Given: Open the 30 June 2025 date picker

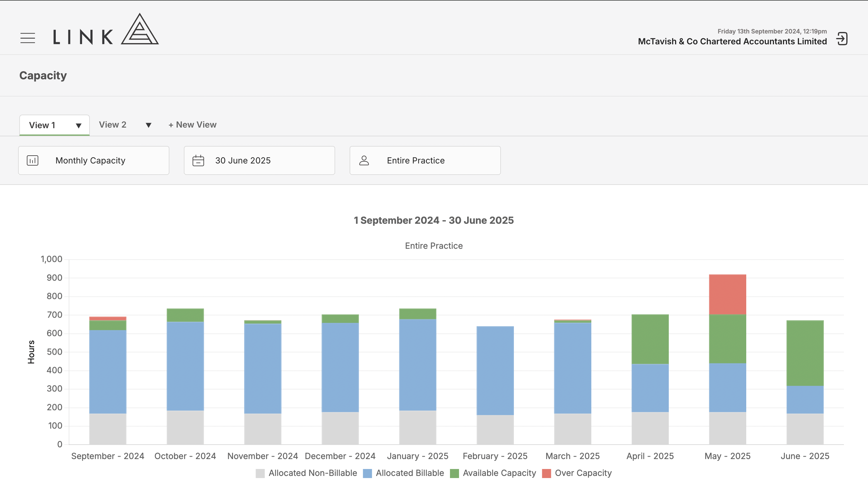Looking at the screenshot, I should pyautogui.click(x=259, y=160).
